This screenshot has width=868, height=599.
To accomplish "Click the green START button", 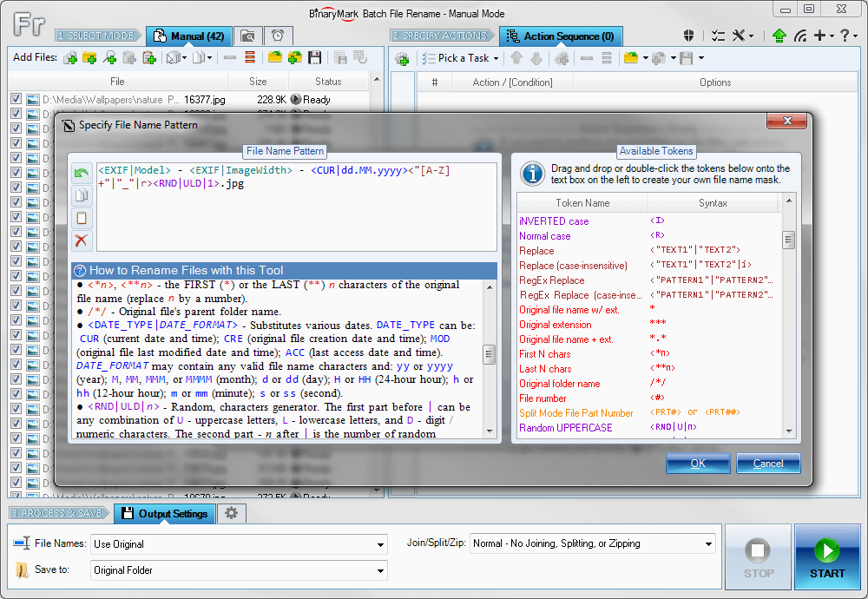I will [827, 557].
